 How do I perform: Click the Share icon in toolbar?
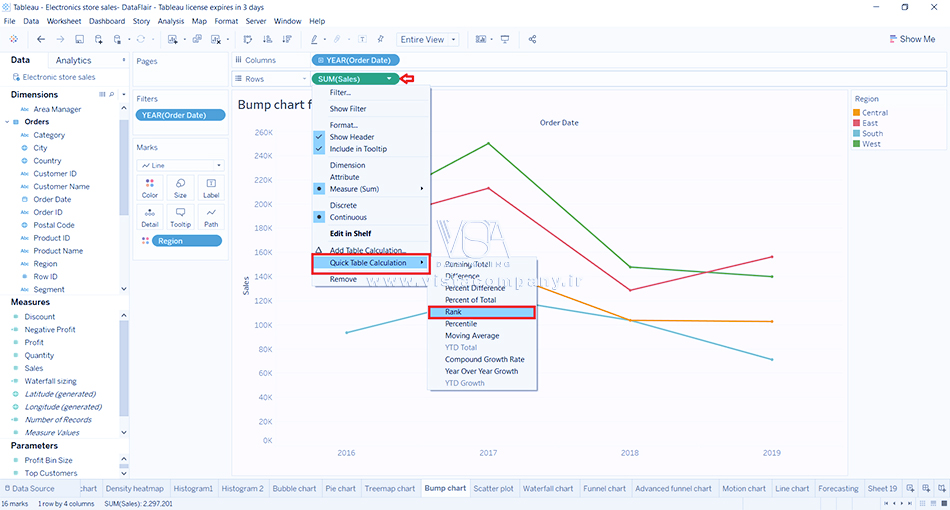click(532, 39)
